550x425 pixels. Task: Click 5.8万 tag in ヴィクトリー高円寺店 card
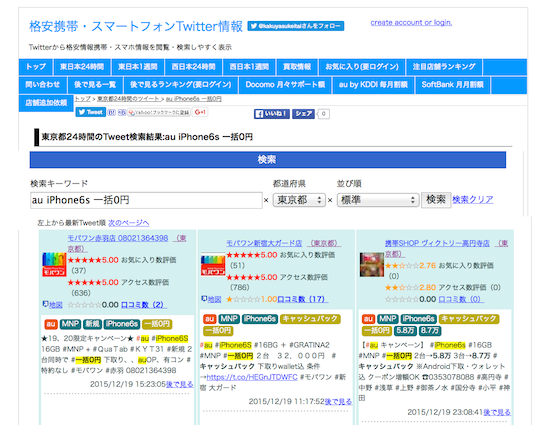coord(405,331)
